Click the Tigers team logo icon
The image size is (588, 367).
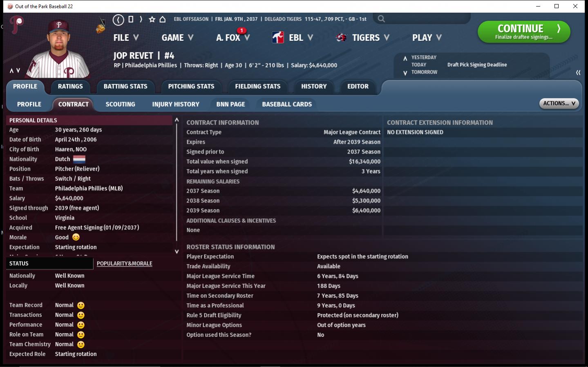[341, 38]
